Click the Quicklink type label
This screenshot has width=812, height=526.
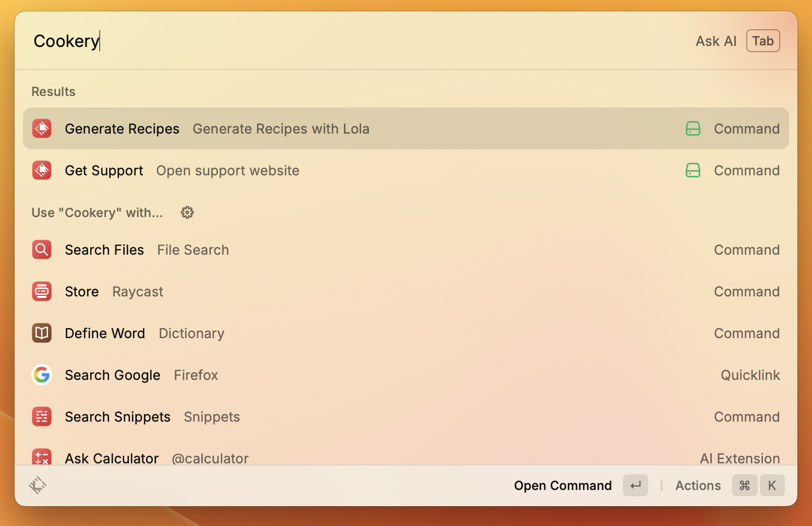coord(750,375)
